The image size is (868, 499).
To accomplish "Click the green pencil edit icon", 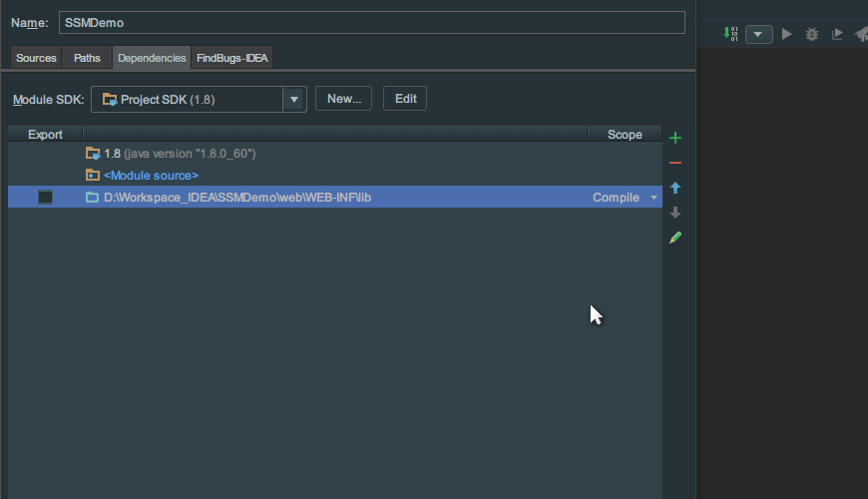I will 674,238.
